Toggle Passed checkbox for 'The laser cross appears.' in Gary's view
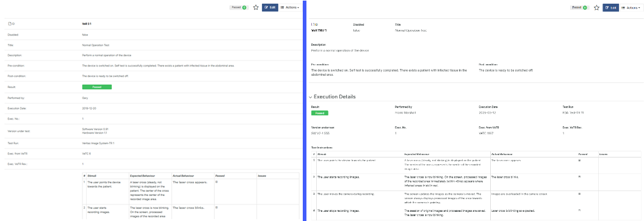The height and width of the screenshot is (221, 644). point(217,181)
